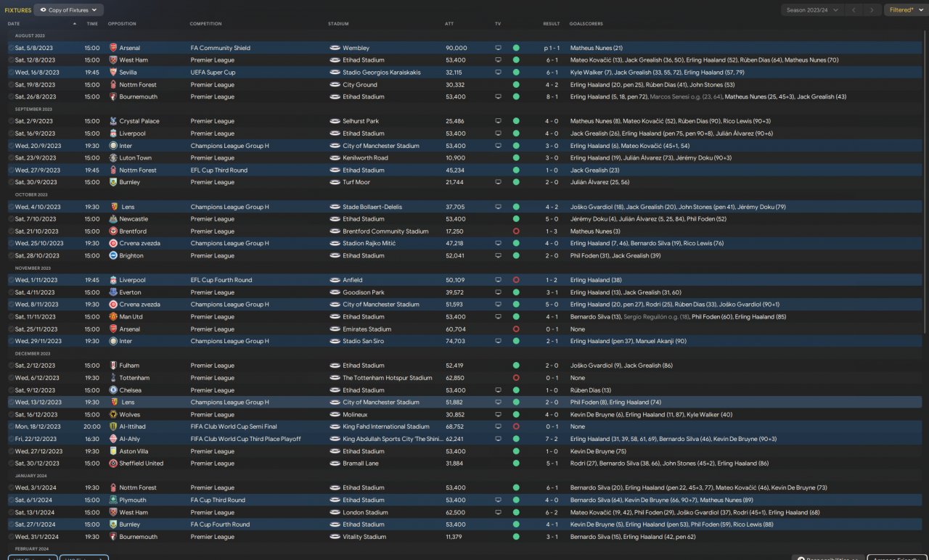Click the stadium icon beside Wembley

pos(335,48)
